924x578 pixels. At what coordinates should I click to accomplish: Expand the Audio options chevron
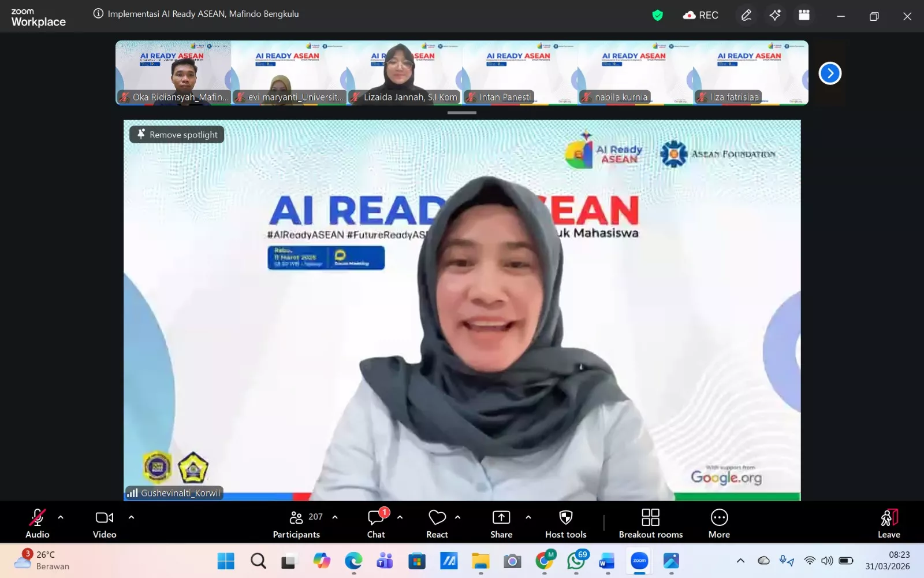(x=60, y=517)
